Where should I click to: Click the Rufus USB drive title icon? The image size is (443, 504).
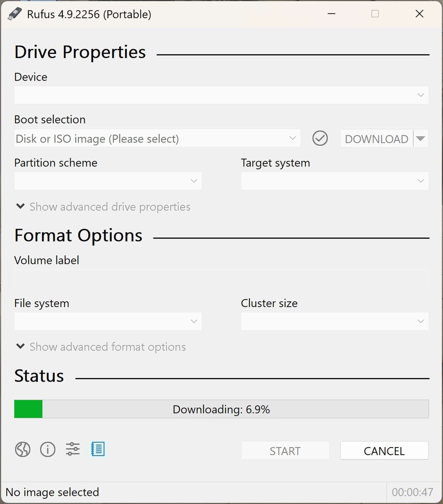[x=15, y=14]
